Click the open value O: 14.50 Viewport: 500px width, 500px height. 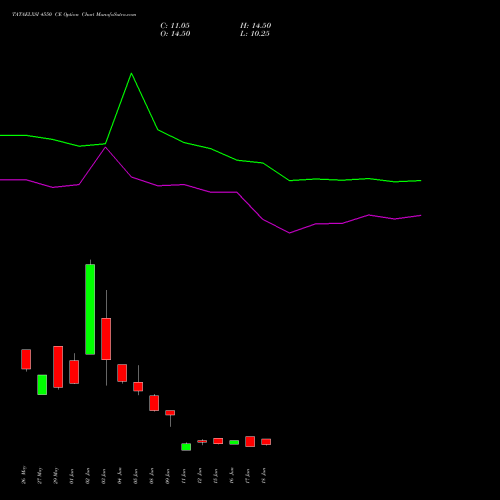coord(175,34)
